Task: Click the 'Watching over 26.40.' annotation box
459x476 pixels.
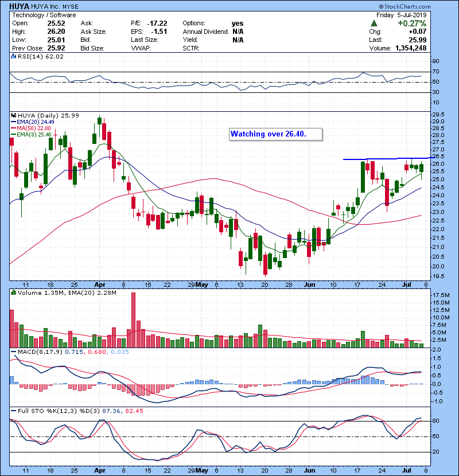Action: click(x=275, y=134)
